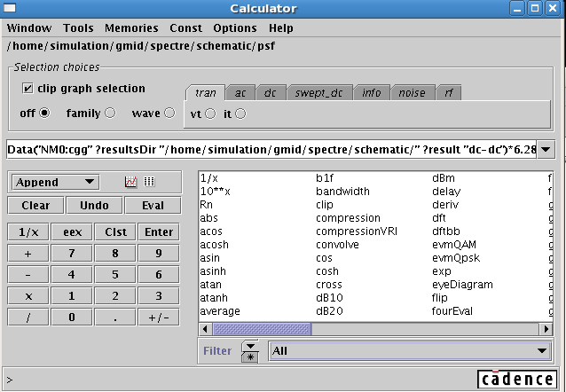Click the plot graph icon
The image size is (566, 392).
click(131, 182)
